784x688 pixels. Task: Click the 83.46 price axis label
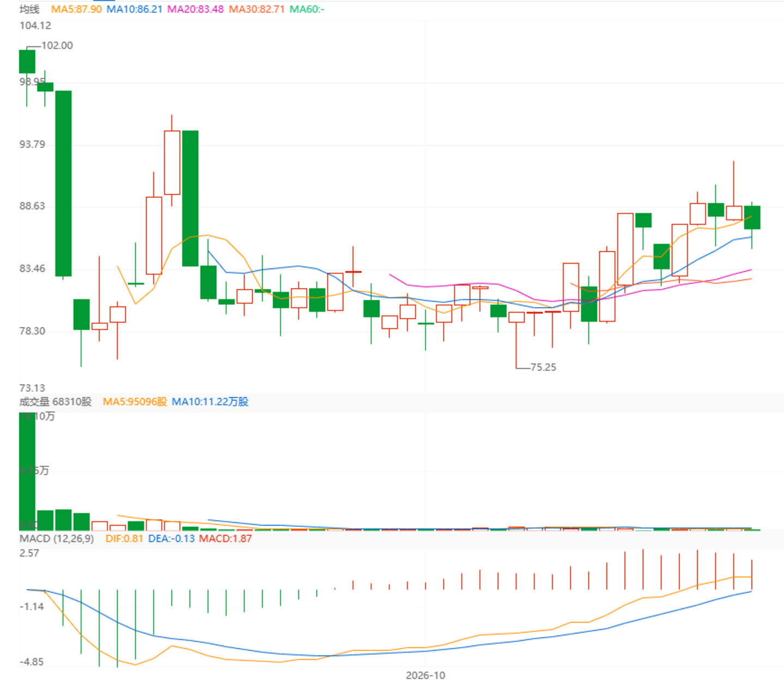click(x=32, y=269)
